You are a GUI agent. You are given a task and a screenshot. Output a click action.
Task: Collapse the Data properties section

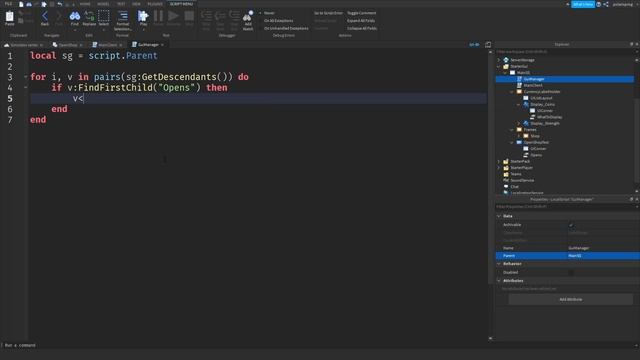click(499, 216)
